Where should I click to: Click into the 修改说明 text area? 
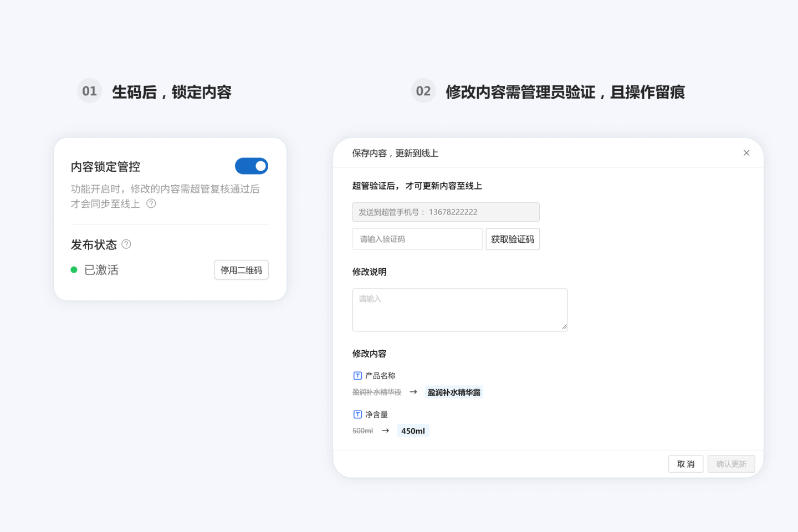coord(459,309)
